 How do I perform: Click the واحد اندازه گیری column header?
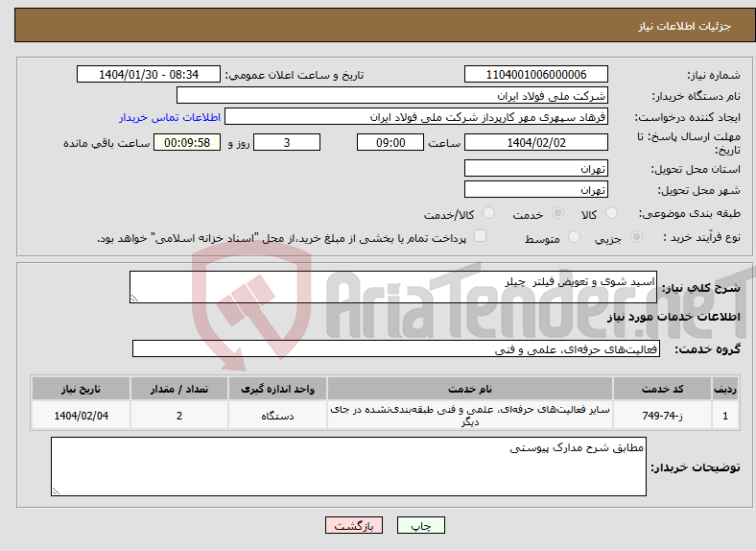pos(277,389)
